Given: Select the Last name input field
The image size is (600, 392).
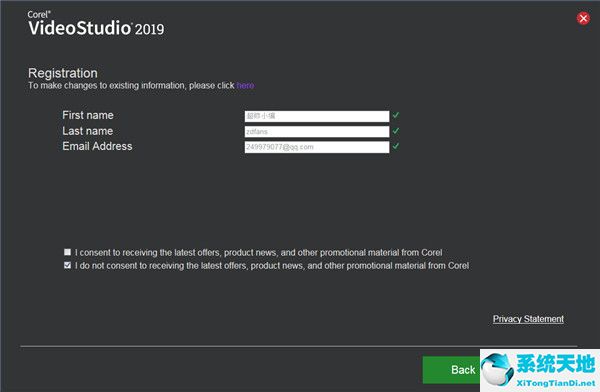Looking at the screenshot, I should [x=317, y=131].
